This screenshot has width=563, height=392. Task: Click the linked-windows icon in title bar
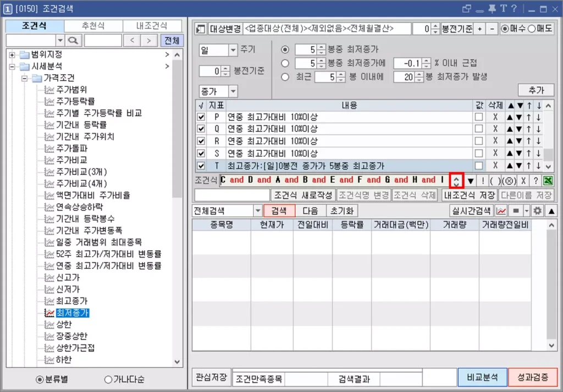click(466, 9)
